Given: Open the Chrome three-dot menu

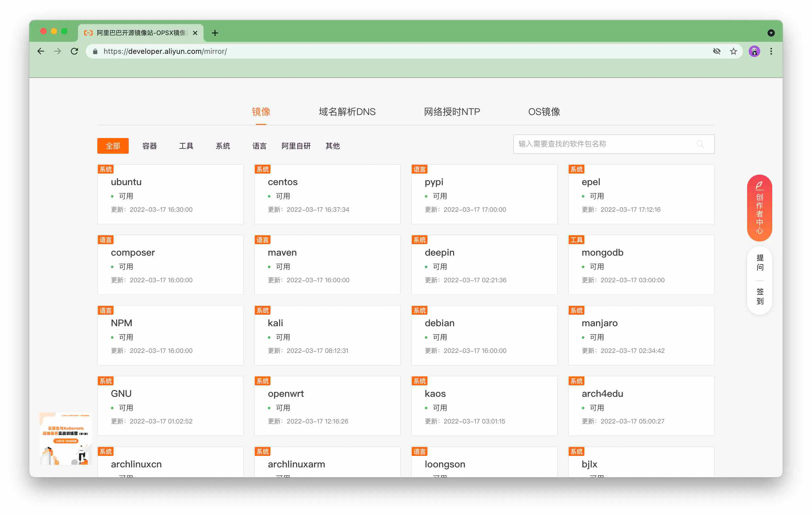Looking at the screenshot, I should pos(771,51).
